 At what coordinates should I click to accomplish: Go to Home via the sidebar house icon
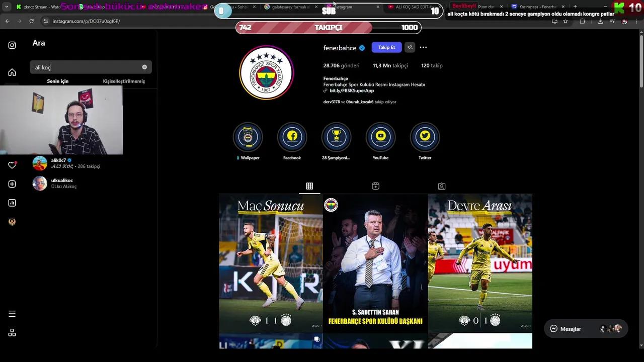(x=12, y=72)
